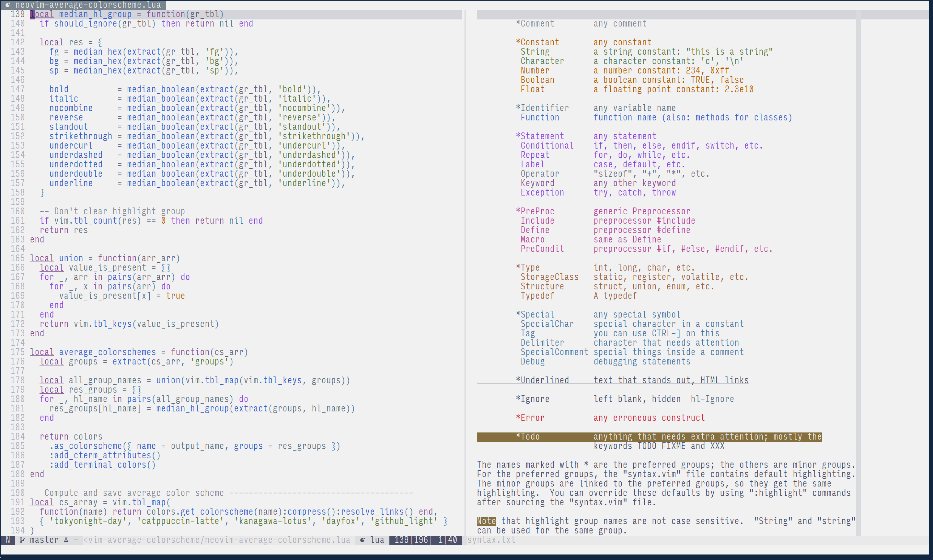Click the hl-Ignore help tag
The height and width of the screenshot is (560, 933).
(712, 399)
